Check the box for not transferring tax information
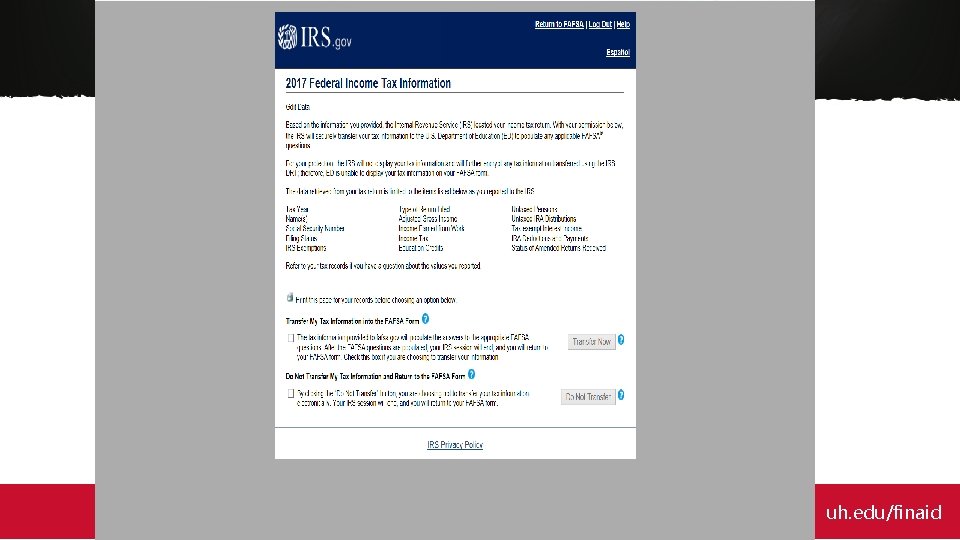This screenshot has height=540, width=960. tap(291, 394)
